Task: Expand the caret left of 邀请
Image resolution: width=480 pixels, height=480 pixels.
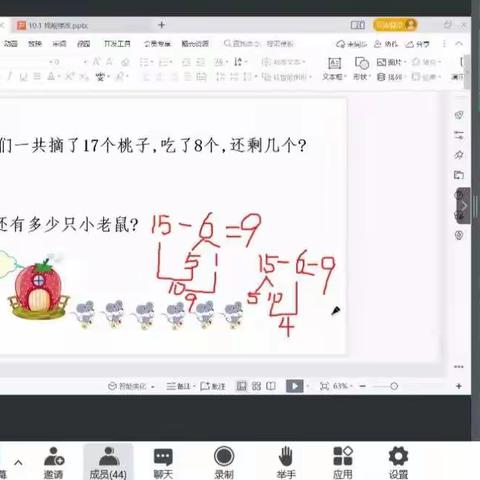Action: point(18,463)
